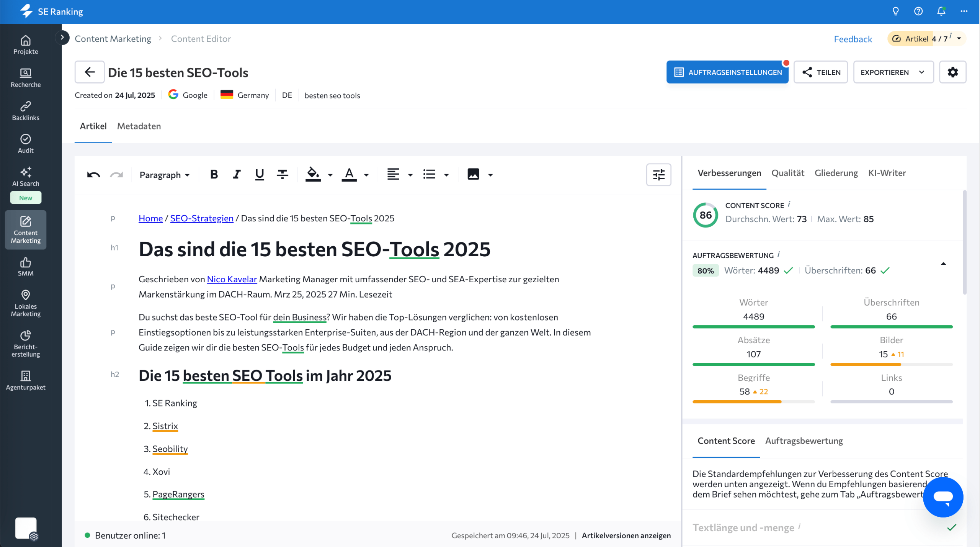The height and width of the screenshot is (547, 980).
Task: Open Lokales Marketing in sidebar
Action: (x=26, y=303)
